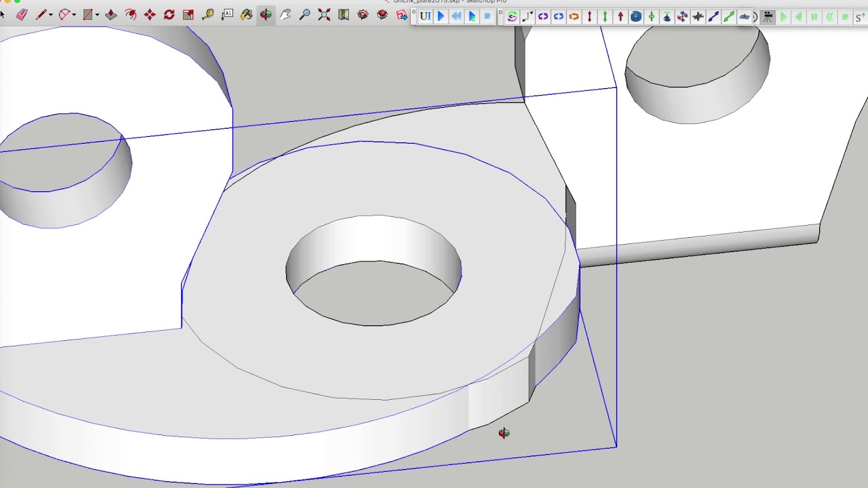Click the axes joint tool icon
Image resolution: width=868 pixels, height=488 pixels.
528,17
